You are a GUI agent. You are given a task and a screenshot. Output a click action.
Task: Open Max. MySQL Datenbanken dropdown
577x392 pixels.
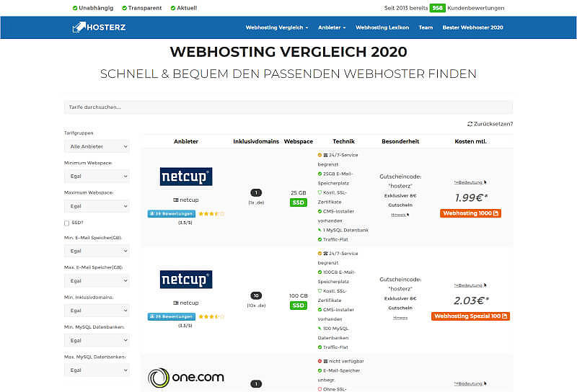click(x=97, y=370)
